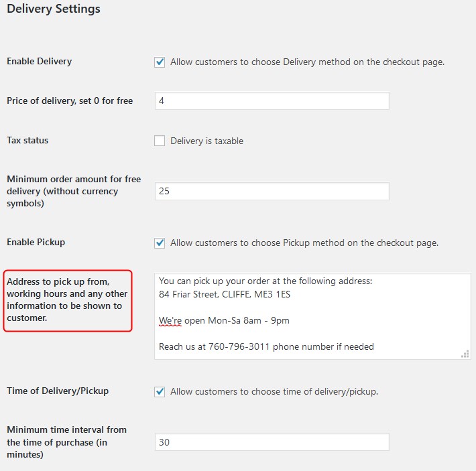The width and height of the screenshot is (476, 471).
Task: Click the 'Delivery is taxable' label text
Action: point(206,141)
